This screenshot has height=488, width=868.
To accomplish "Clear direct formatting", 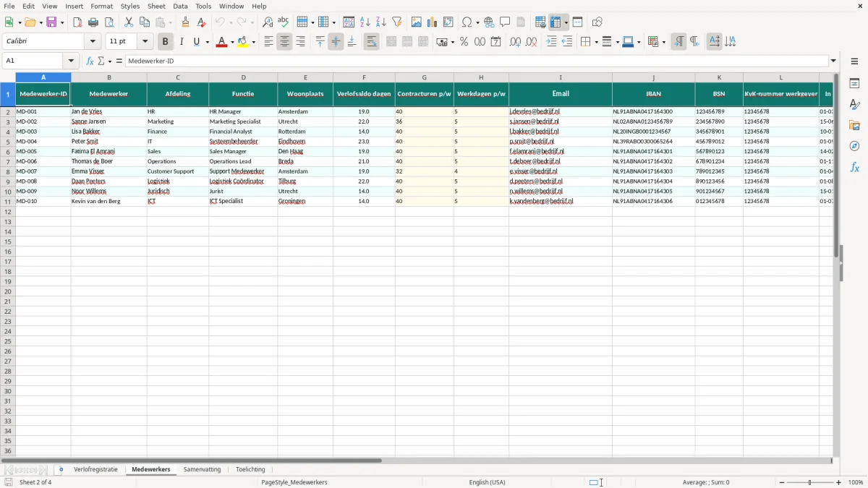I will [x=201, y=22].
